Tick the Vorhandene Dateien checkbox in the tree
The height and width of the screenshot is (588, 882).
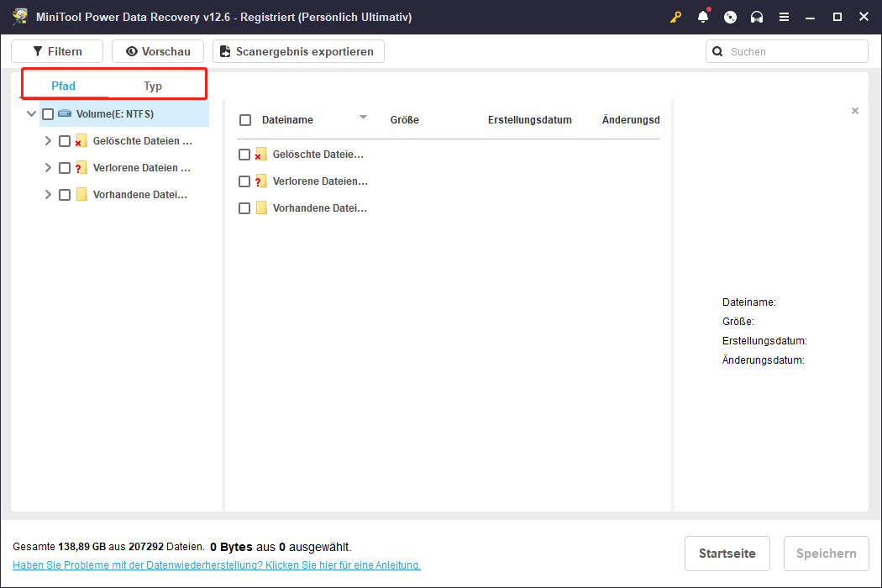(x=65, y=195)
